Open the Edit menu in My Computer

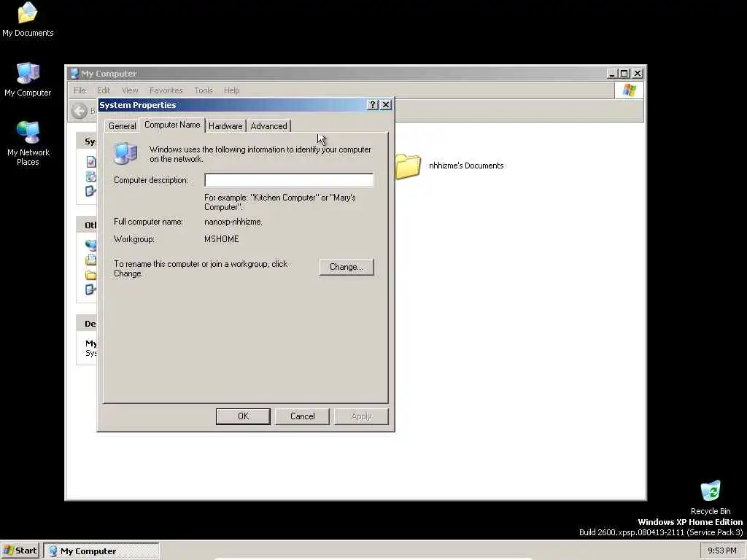(104, 90)
